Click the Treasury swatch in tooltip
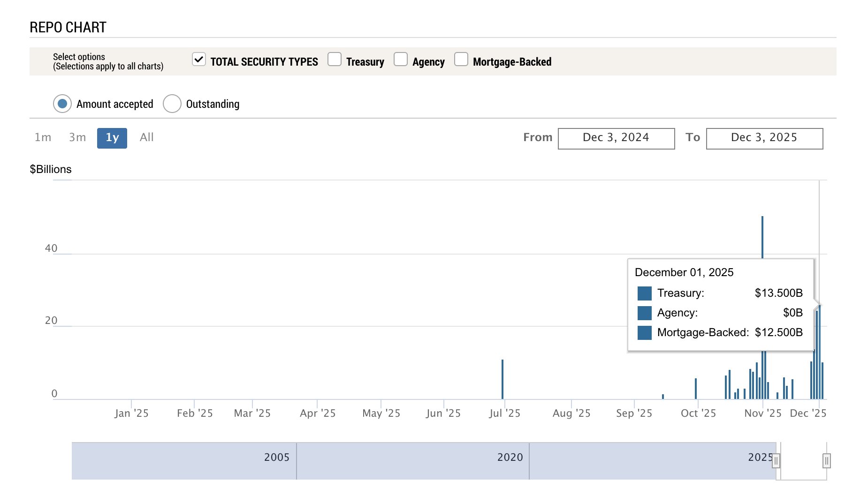This screenshot has height=496, width=868. [x=645, y=293]
